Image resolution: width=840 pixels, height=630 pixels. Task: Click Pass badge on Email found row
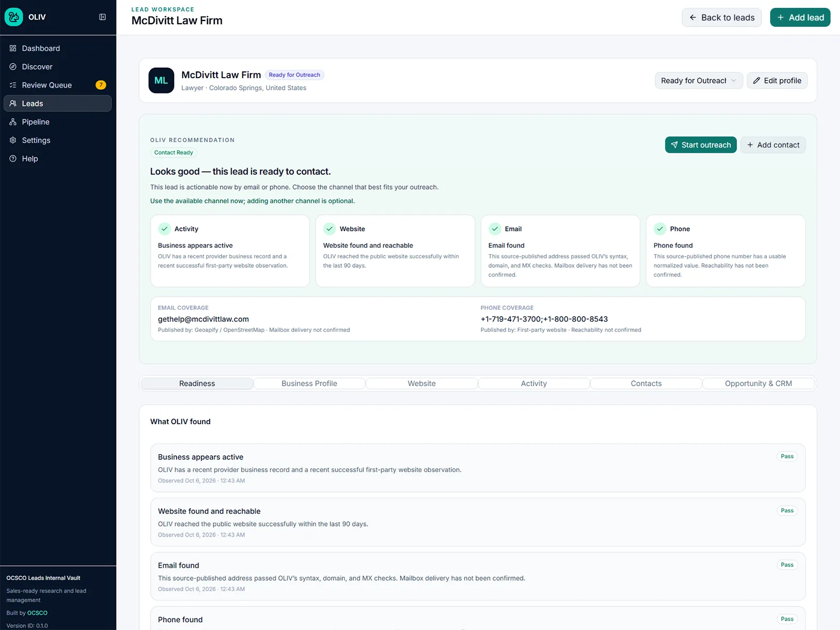tap(787, 565)
